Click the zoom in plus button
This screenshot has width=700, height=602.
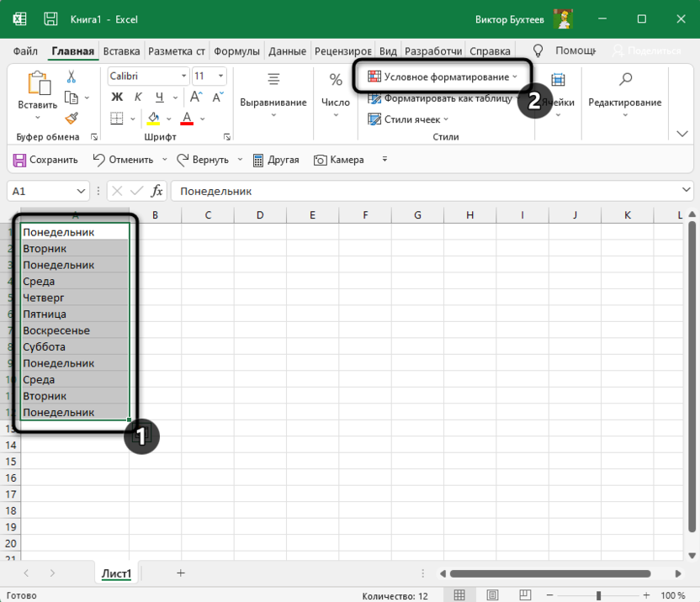click(x=646, y=595)
